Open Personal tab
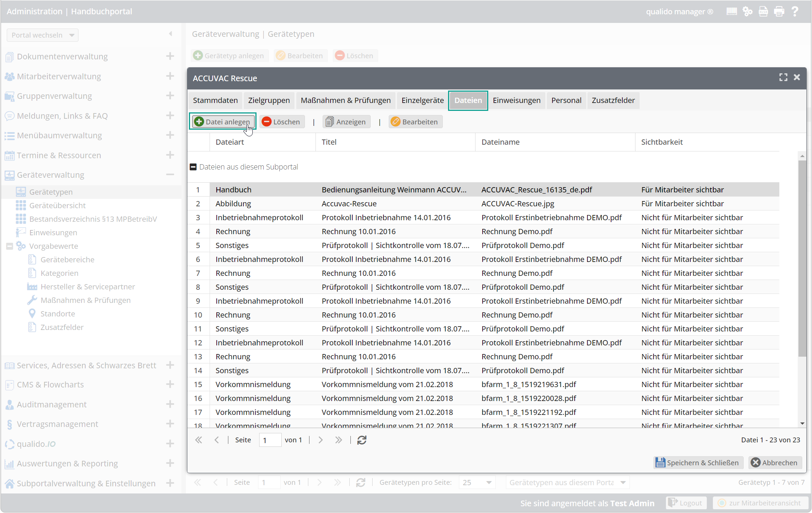The width and height of the screenshot is (812, 513). pyautogui.click(x=566, y=100)
